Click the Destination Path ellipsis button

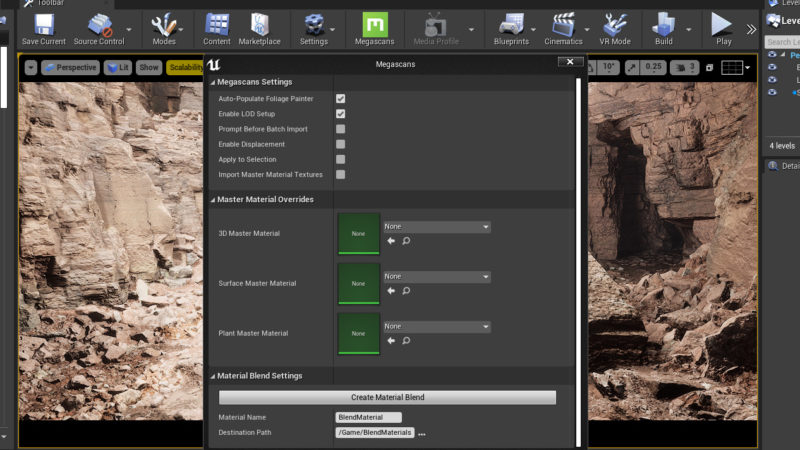pyautogui.click(x=421, y=434)
